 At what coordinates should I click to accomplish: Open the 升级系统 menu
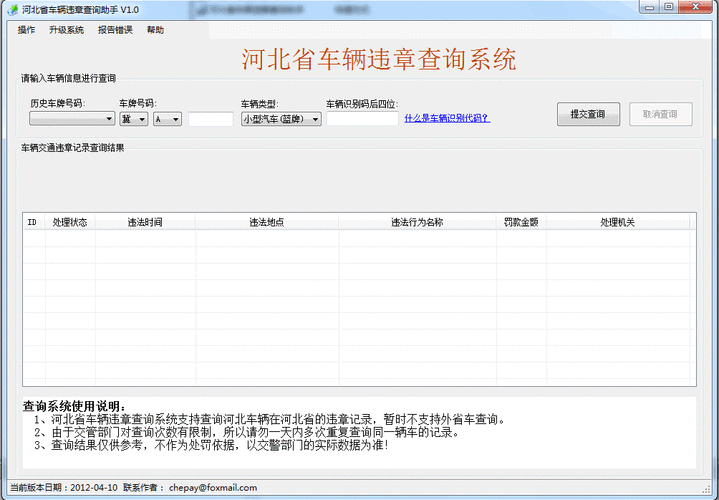66,30
